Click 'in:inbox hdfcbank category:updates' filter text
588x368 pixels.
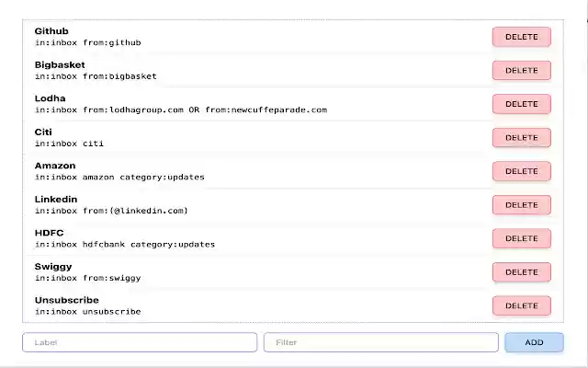[125, 245]
